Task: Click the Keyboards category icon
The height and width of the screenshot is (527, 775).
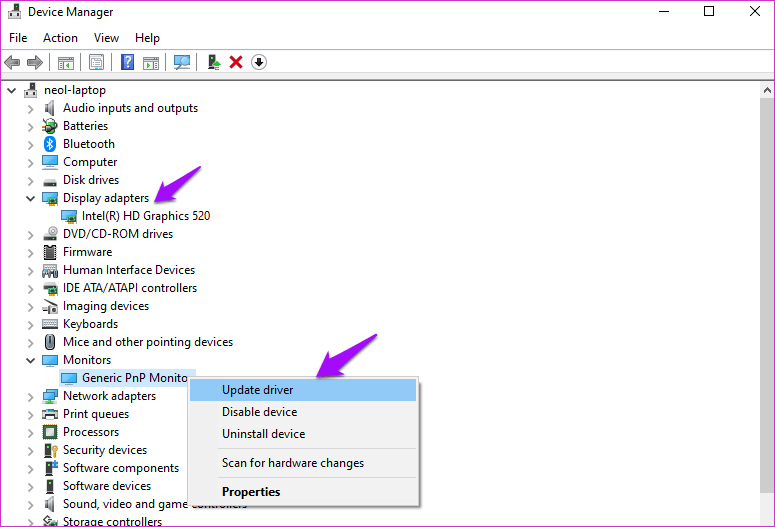Action: [x=49, y=324]
